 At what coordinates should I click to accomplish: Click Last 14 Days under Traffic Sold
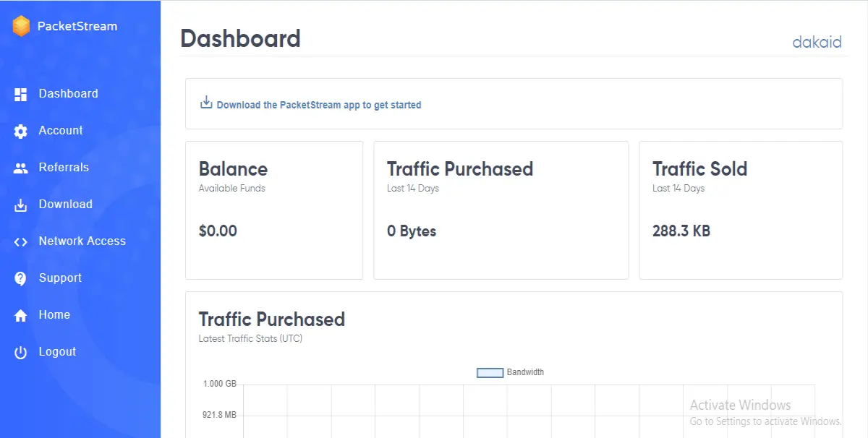point(678,189)
